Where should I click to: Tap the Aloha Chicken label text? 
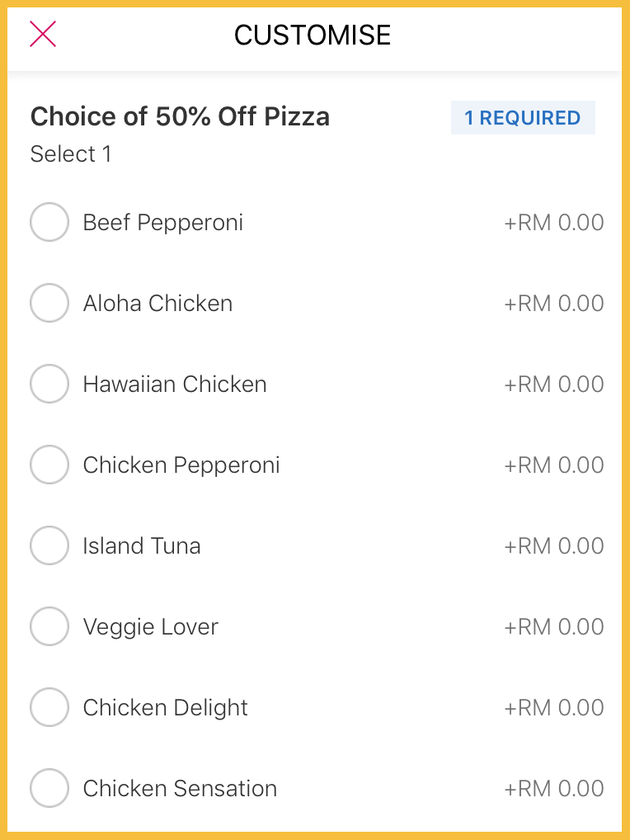tap(157, 304)
